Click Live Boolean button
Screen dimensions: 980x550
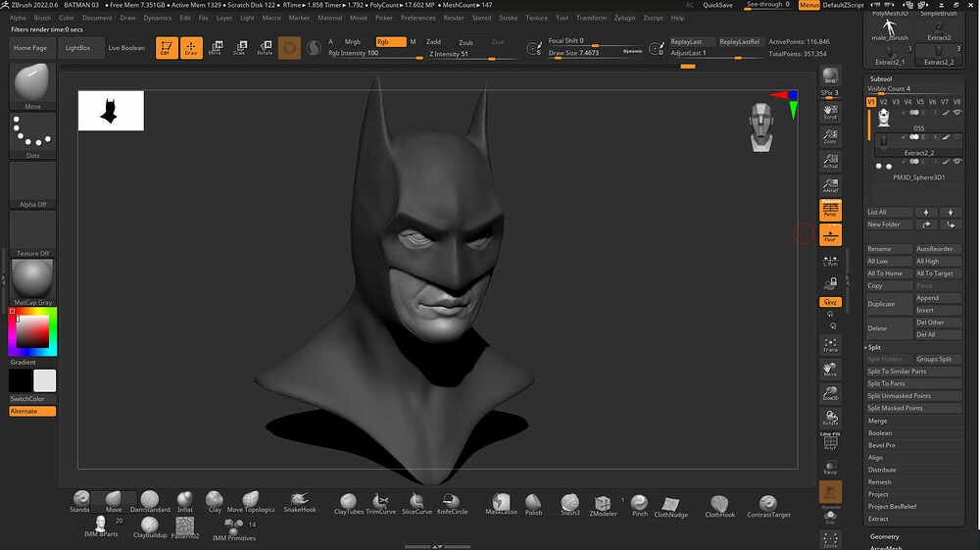point(126,47)
